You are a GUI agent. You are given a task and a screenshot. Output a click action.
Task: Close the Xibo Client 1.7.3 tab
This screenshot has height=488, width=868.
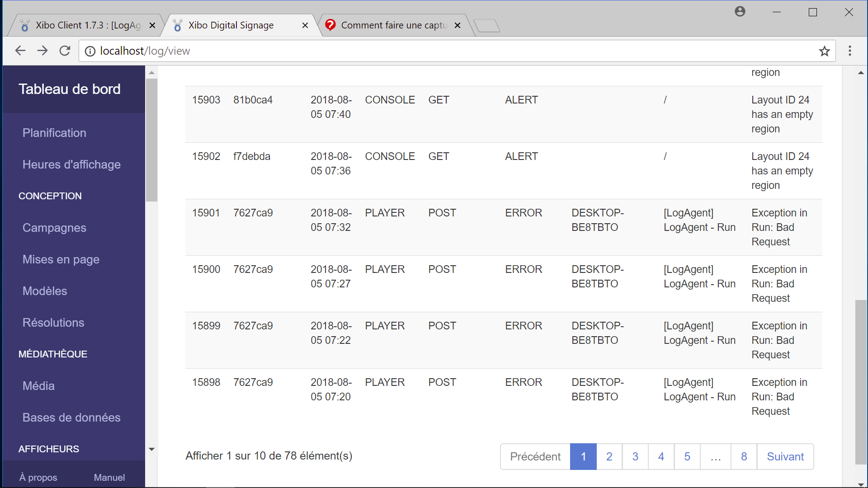pos(152,25)
